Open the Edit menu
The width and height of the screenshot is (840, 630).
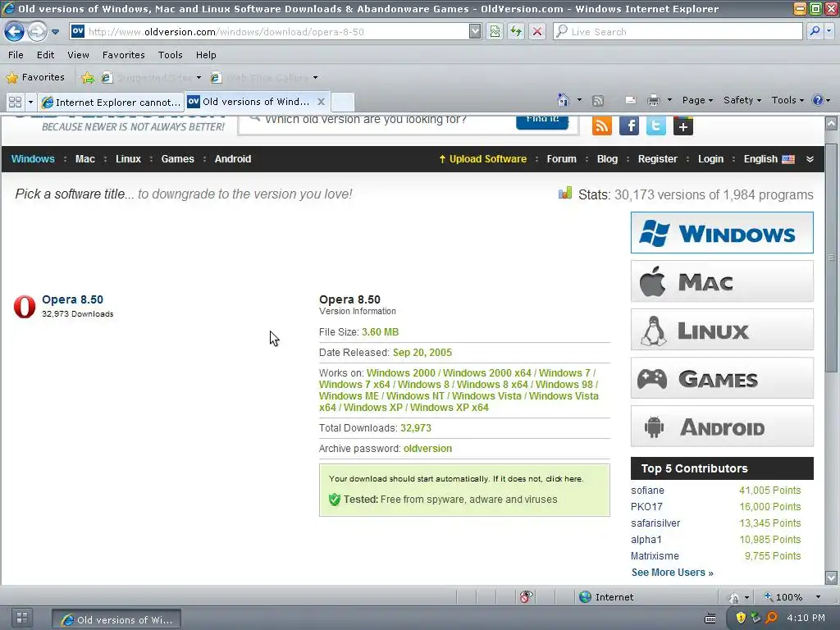46,55
